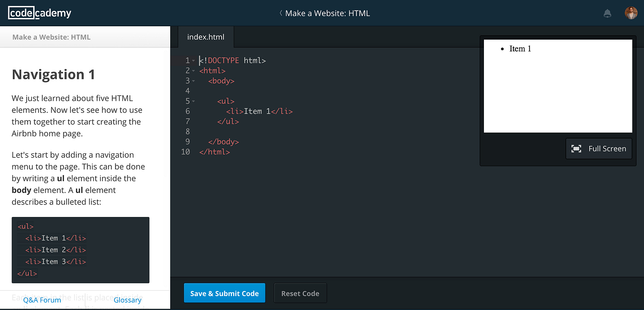Collapse the body element fold on line 3

195,81
